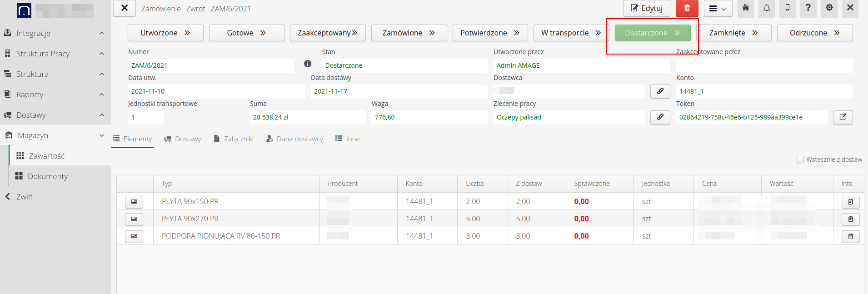The width and height of the screenshot is (868, 294).
Task: Switch to the Załączniki tab
Action: (234, 139)
